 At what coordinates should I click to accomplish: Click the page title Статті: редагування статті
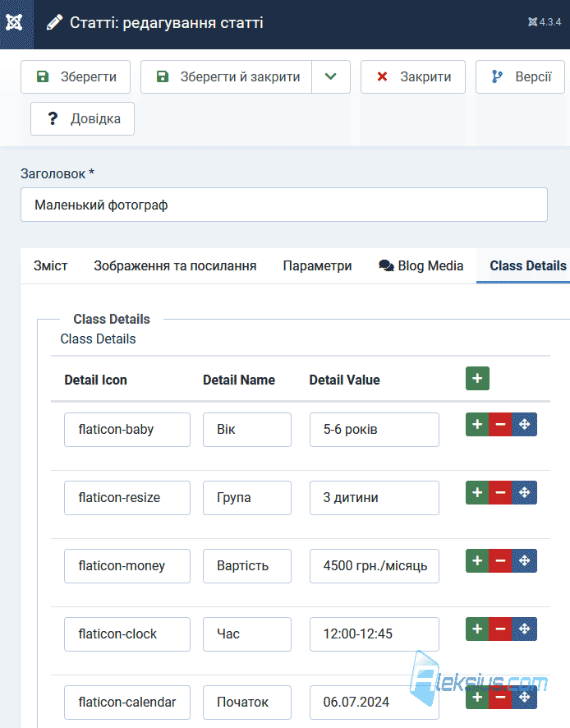coord(167,22)
